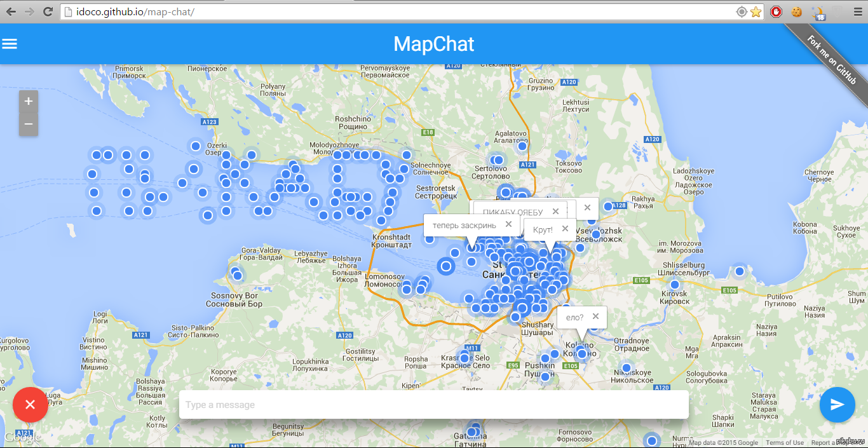Screen dimensions: 868x448
Task: Click the browser reload button
Action: click(48, 11)
